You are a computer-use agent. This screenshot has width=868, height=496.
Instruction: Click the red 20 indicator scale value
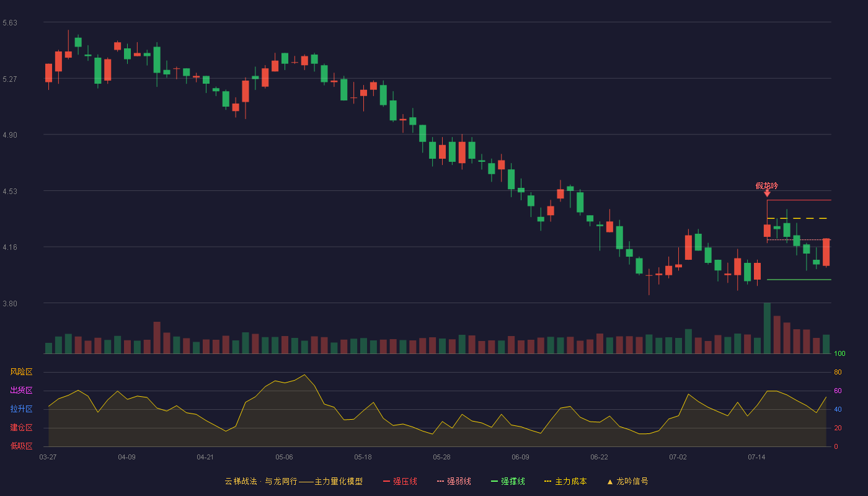pyautogui.click(x=838, y=428)
